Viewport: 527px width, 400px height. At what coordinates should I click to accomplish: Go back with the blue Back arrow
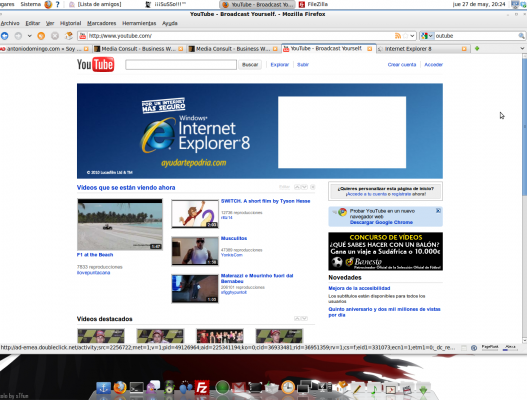[5, 36]
